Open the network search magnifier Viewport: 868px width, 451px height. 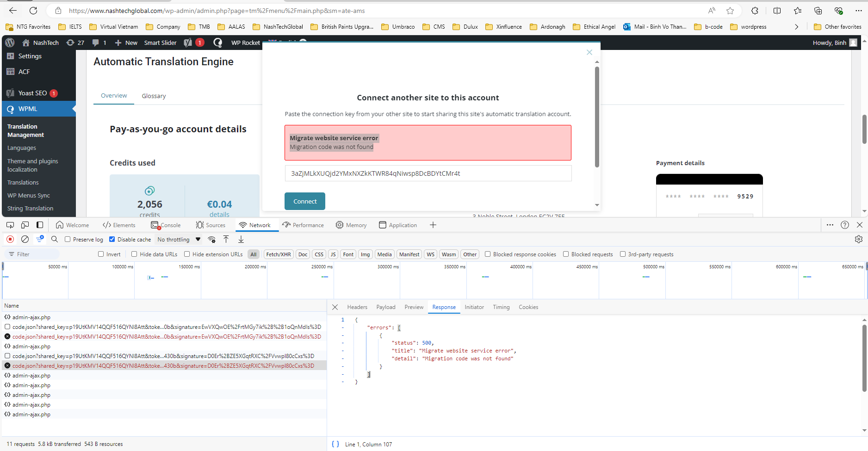55,239
